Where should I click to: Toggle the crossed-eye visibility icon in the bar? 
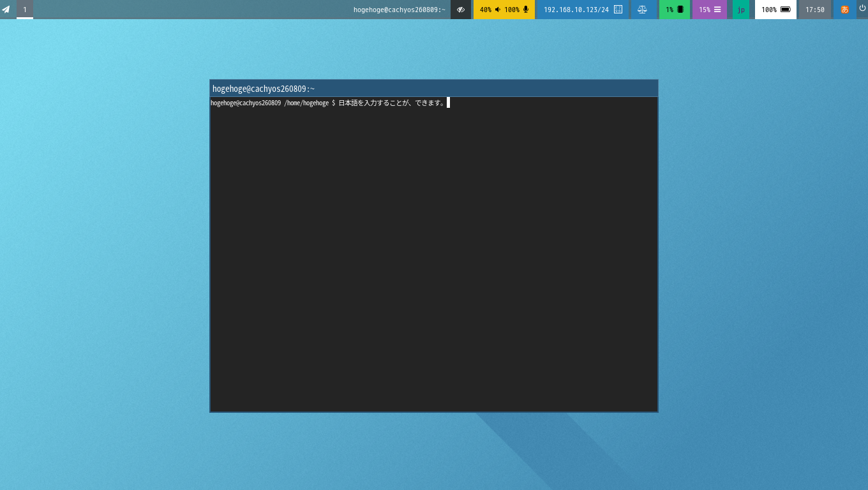click(x=461, y=10)
